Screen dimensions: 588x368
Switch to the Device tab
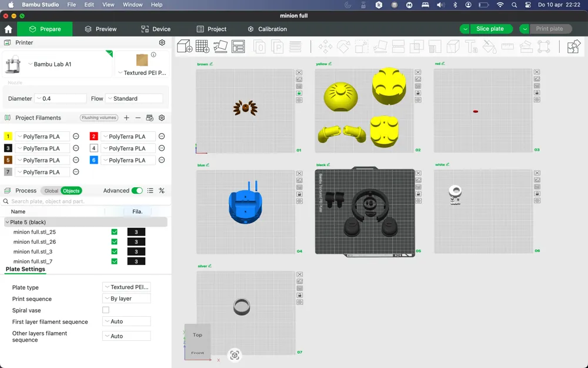pyautogui.click(x=156, y=29)
